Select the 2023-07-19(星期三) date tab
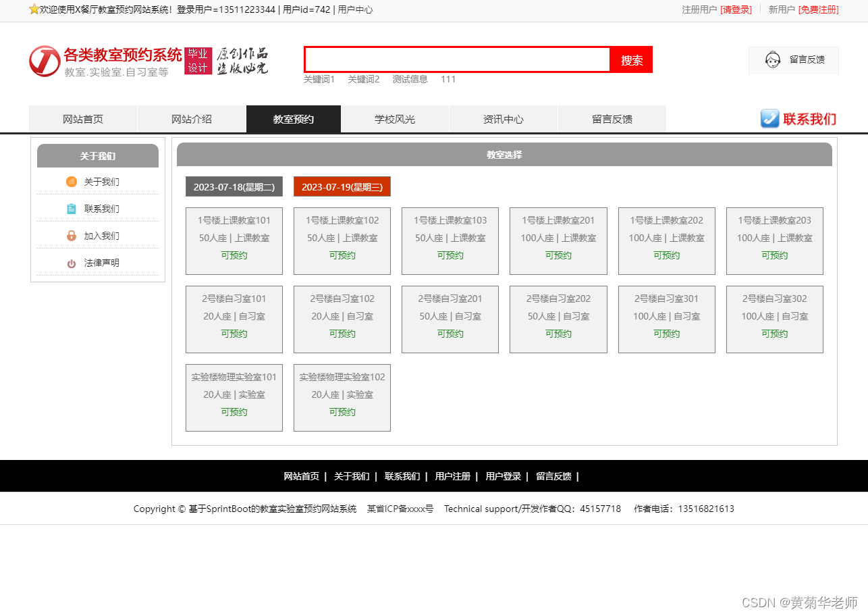 342,186
